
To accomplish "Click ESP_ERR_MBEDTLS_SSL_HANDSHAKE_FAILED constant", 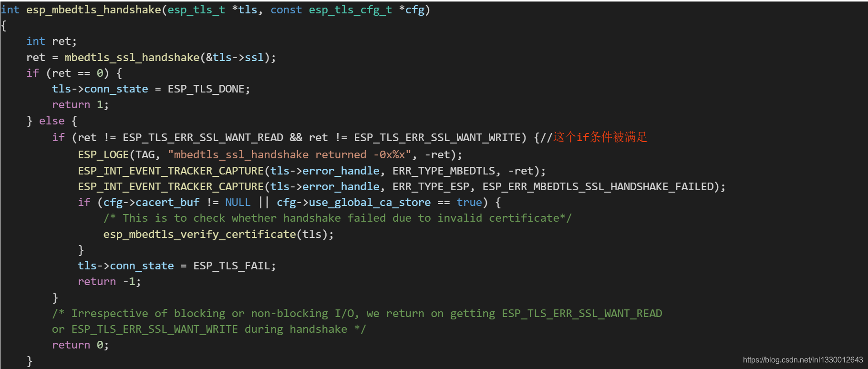I will pyautogui.click(x=598, y=187).
